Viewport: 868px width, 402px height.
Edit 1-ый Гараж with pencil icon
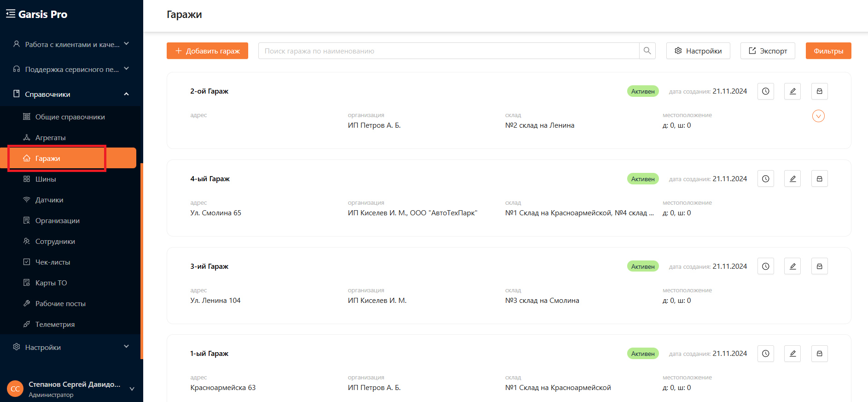pos(792,354)
